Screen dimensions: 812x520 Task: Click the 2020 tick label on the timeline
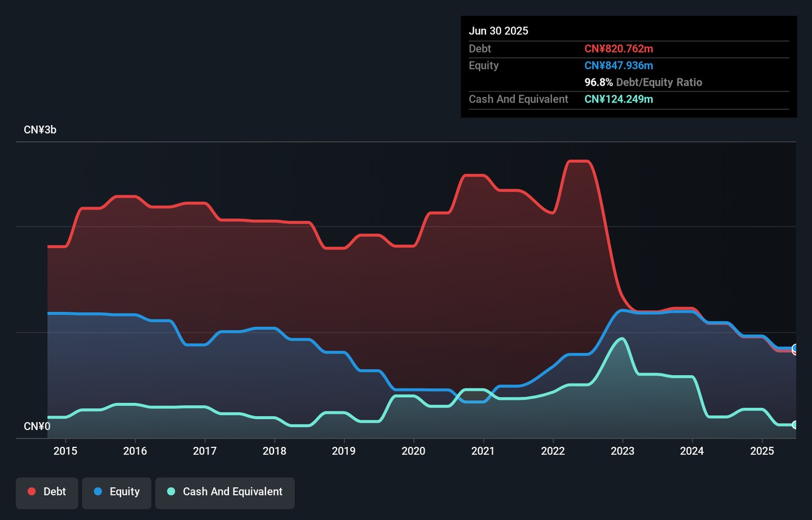tap(413, 451)
